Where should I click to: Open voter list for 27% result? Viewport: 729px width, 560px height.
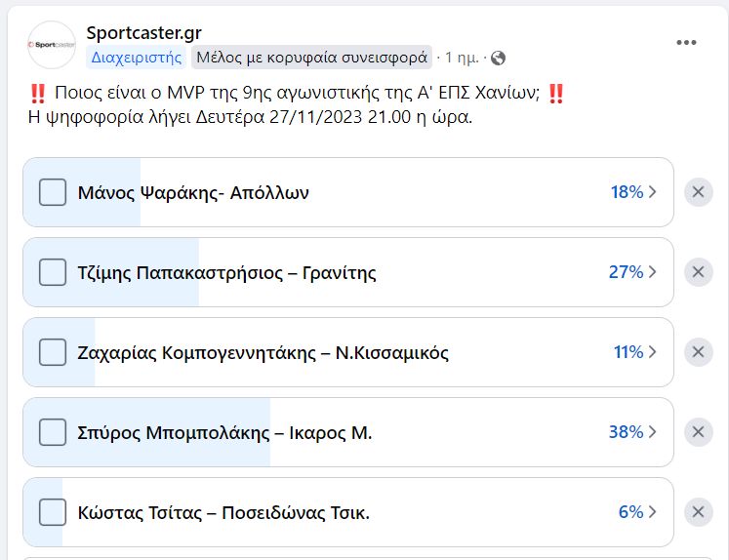[632, 271]
